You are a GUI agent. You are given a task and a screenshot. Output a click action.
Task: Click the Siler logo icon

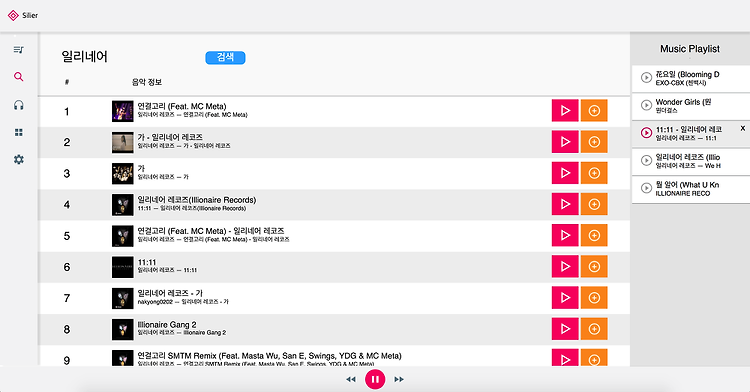click(13, 15)
